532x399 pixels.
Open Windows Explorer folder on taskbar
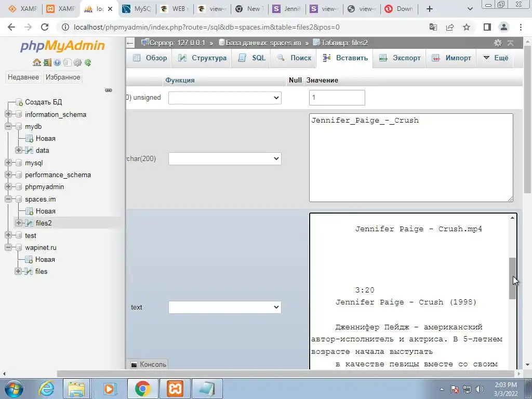click(76, 389)
